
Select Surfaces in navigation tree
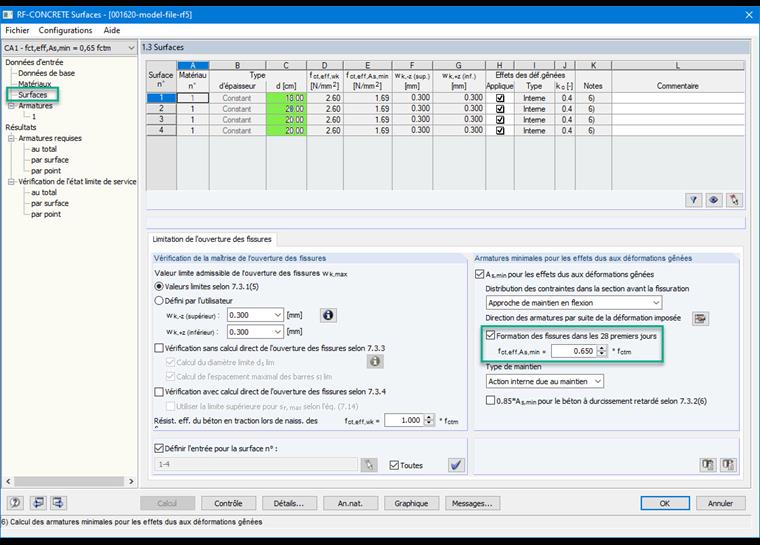pos(32,95)
